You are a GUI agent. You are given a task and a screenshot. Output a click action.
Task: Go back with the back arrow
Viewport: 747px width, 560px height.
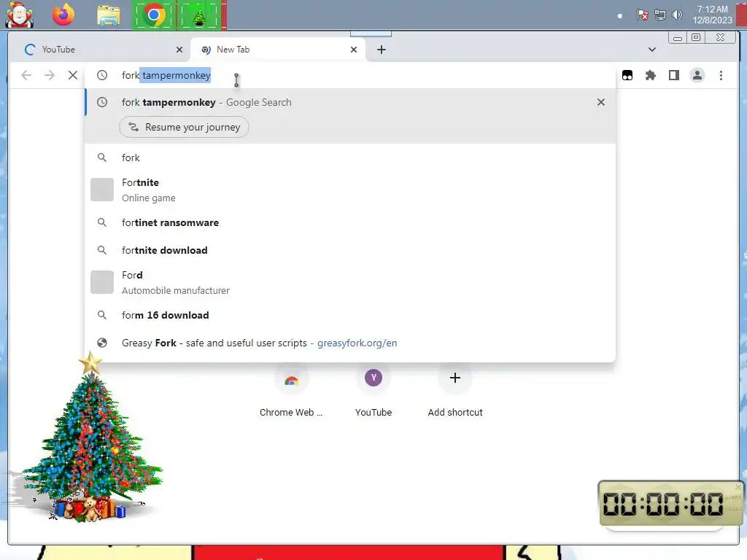26,75
